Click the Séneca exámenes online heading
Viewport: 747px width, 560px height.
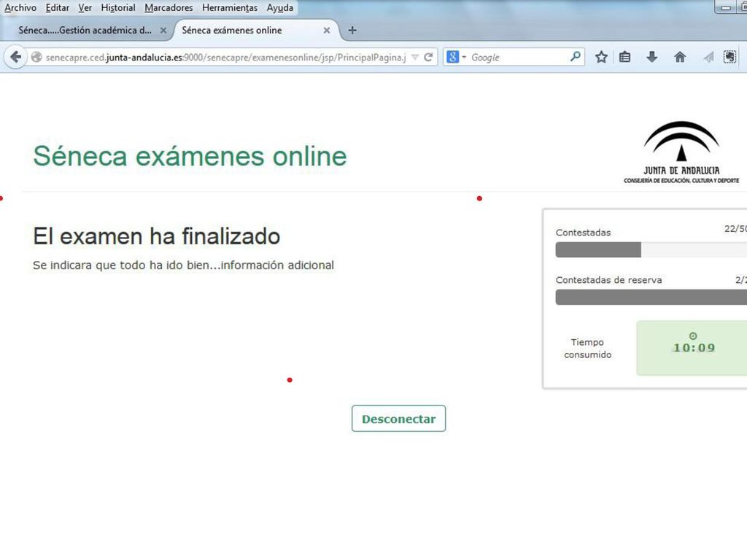[190, 156]
